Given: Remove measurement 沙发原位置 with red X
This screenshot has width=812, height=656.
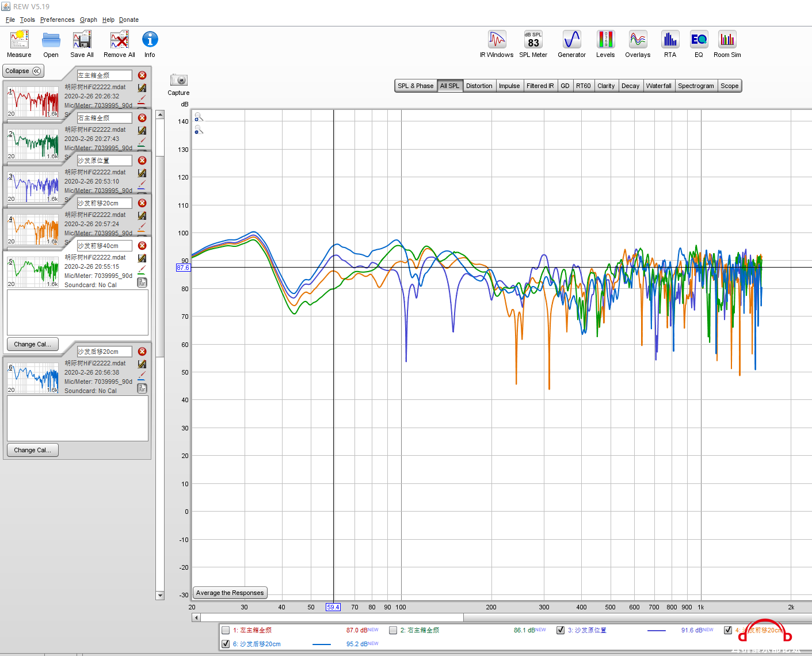Looking at the screenshot, I should coord(142,161).
